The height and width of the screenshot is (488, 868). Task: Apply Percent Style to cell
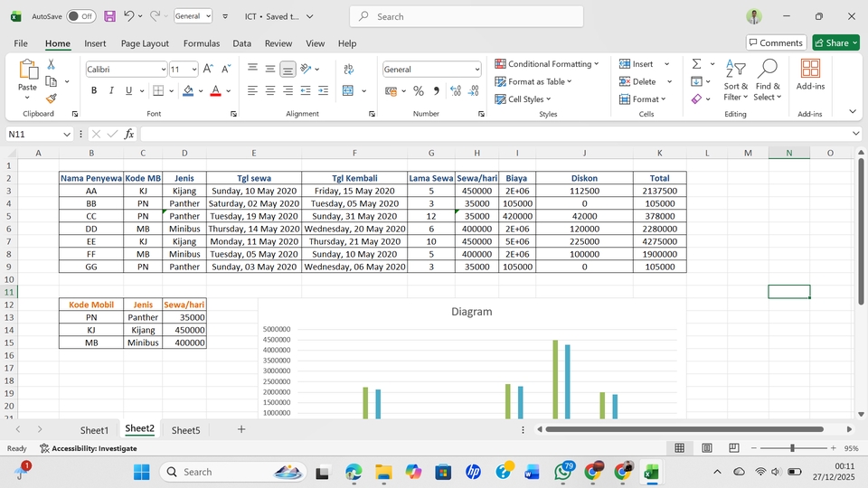click(418, 90)
